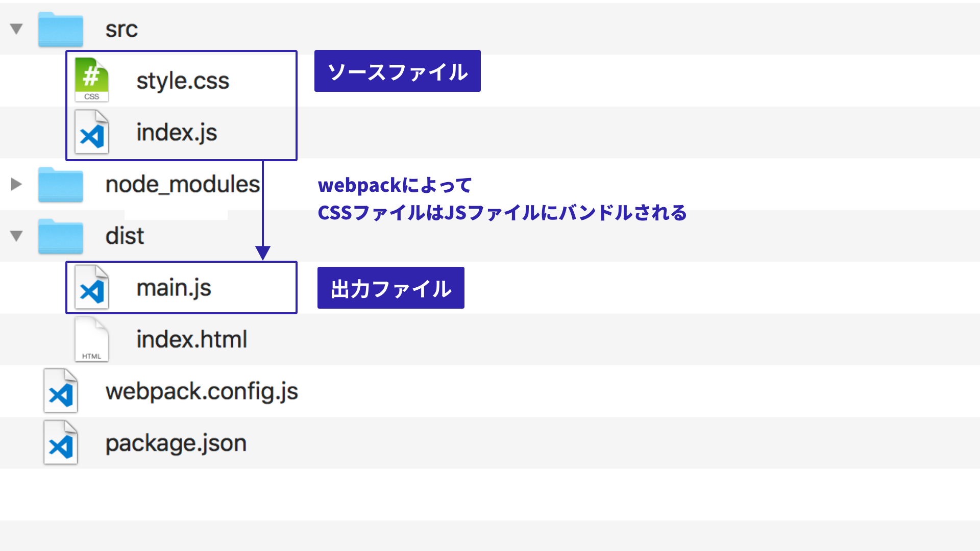980x551 pixels.
Task: Click the package.json file icon
Action: tap(60, 443)
